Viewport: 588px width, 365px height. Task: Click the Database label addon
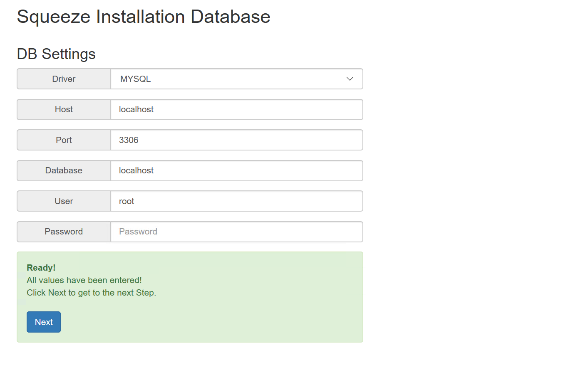pos(64,171)
